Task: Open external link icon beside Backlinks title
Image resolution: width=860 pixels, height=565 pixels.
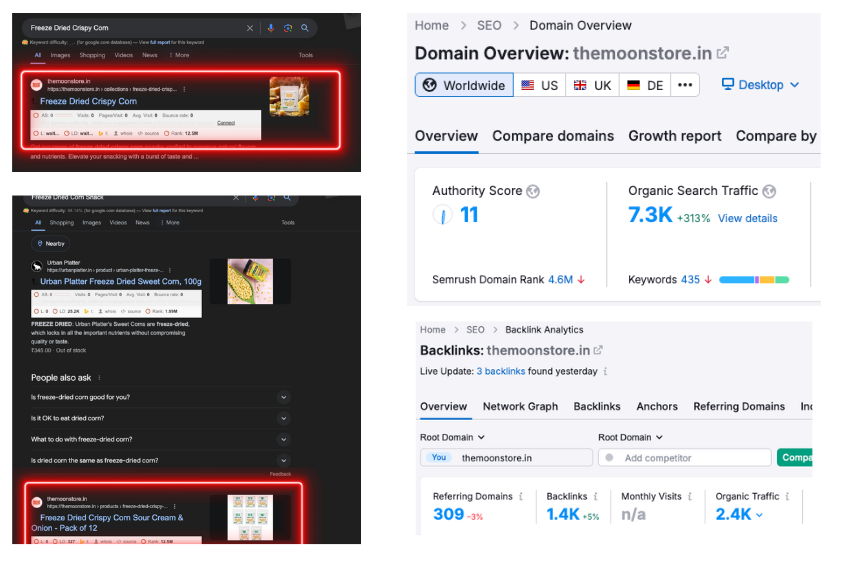Action: [598, 350]
